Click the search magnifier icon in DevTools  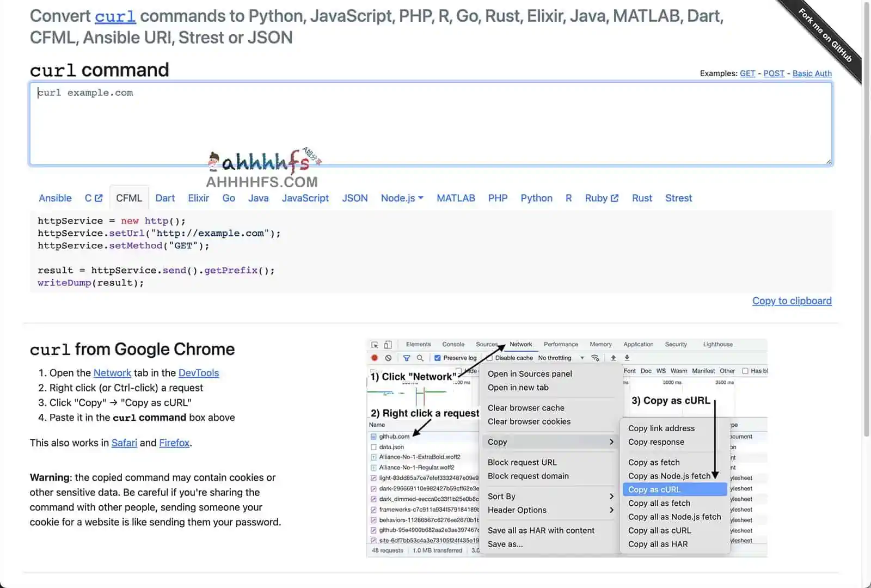coord(420,358)
